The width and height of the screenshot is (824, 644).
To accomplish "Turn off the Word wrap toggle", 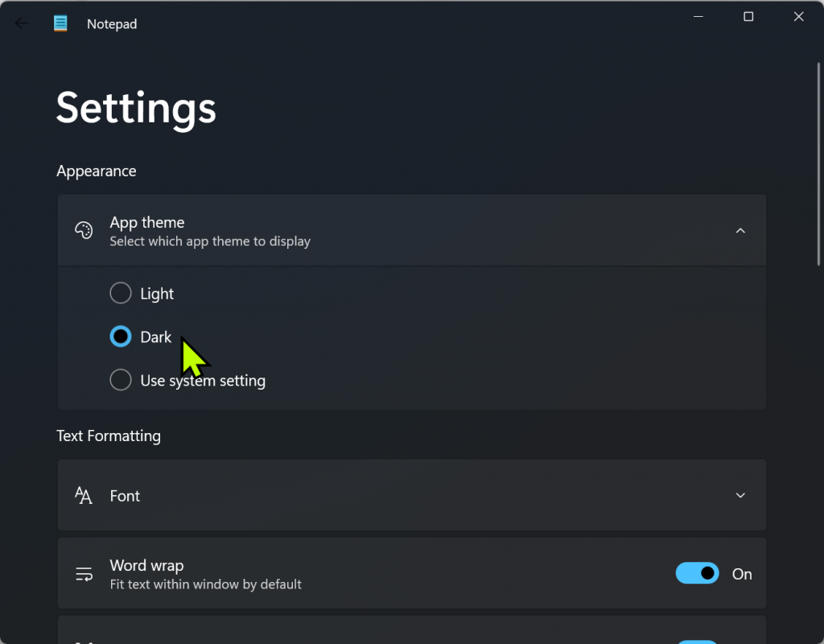I will click(x=697, y=573).
